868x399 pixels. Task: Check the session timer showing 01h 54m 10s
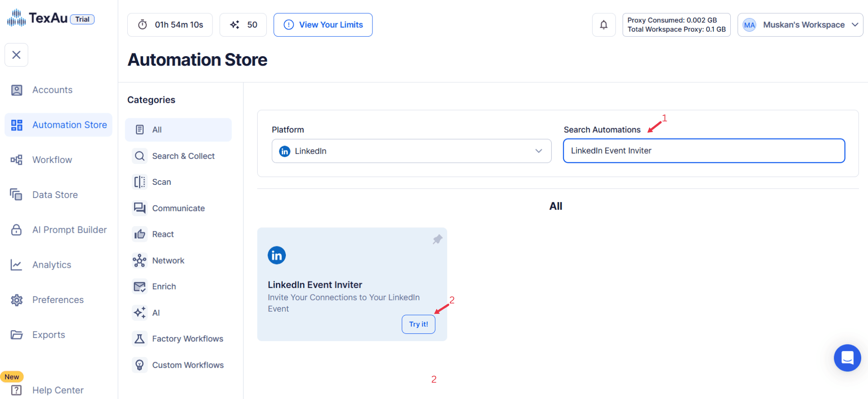pos(169,24)
